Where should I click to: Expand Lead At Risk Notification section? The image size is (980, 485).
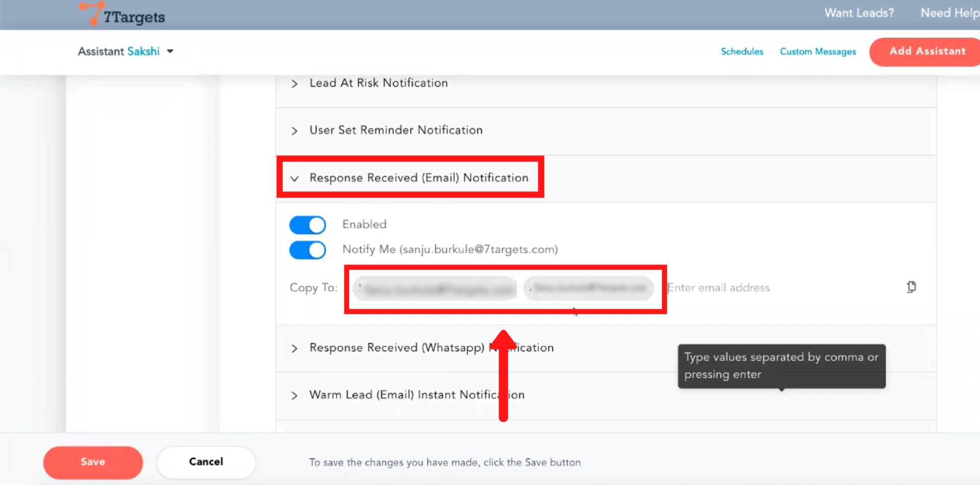click(x=295, y=84)
